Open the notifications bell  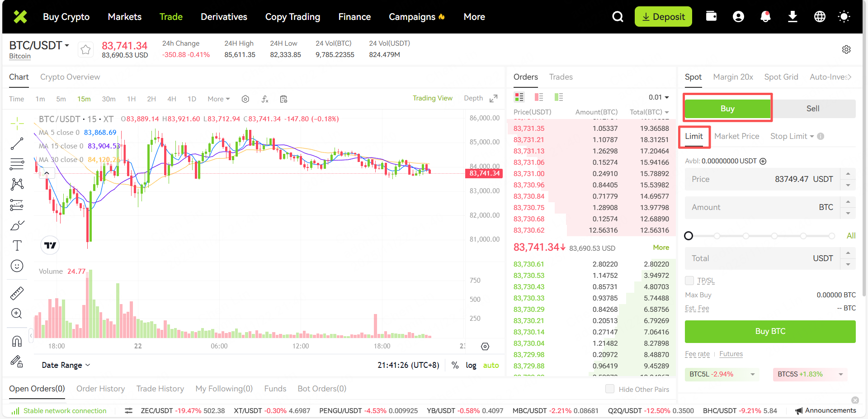[765, 17]
